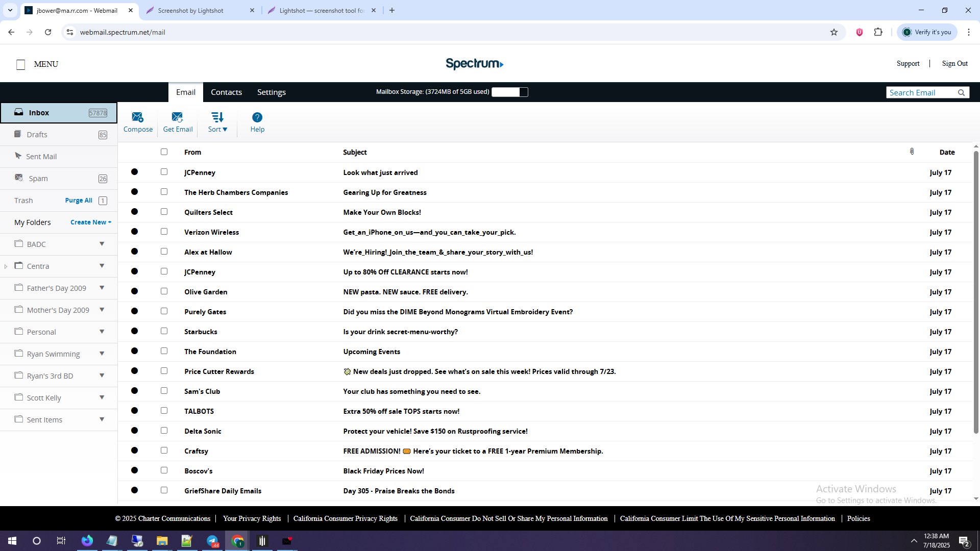The width and height of the screenshot is (980, 551).
Task: Switch to the Contacts tab
Action: [226, 92]
